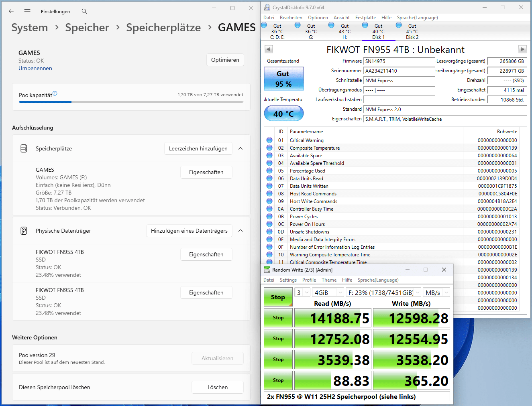Click Hinzufügen eines Datenträgers button

[189, 231]
